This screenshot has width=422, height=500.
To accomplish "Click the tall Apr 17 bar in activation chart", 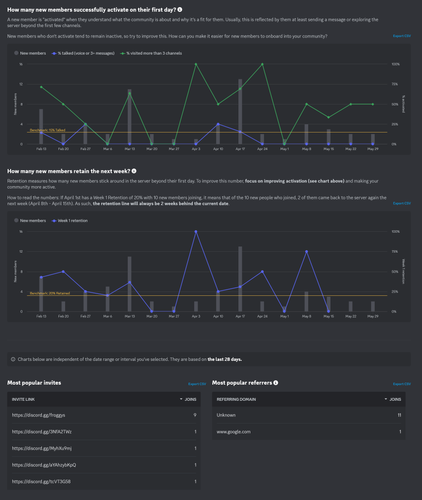I will tap(240, 112).
